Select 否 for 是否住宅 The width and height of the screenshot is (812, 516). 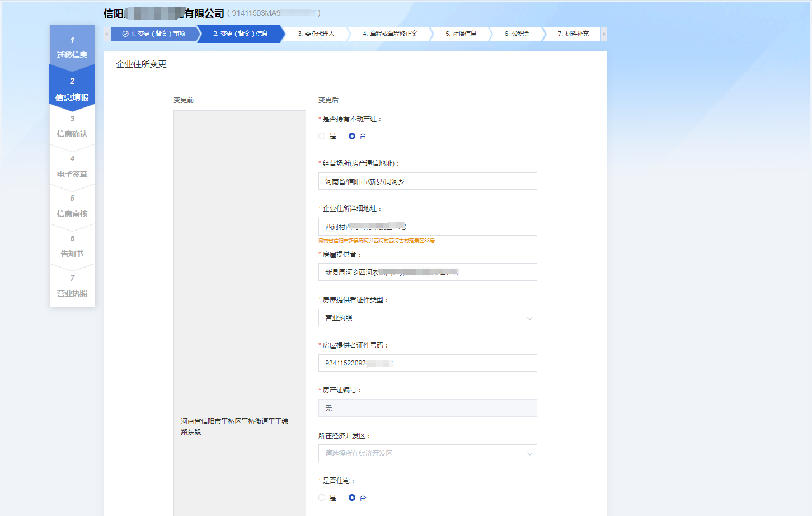click(352, 498)
